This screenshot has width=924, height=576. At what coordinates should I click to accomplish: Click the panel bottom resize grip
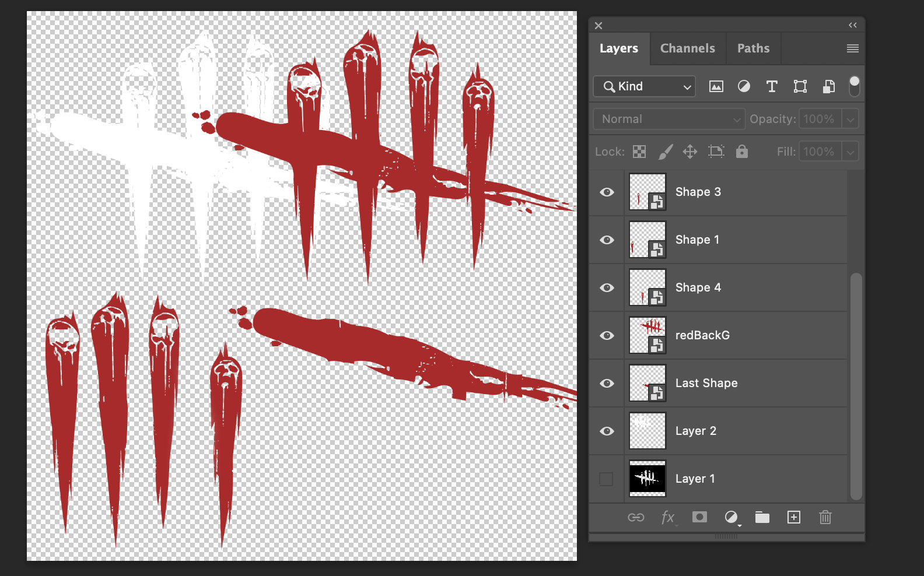[x=726, y=536]
